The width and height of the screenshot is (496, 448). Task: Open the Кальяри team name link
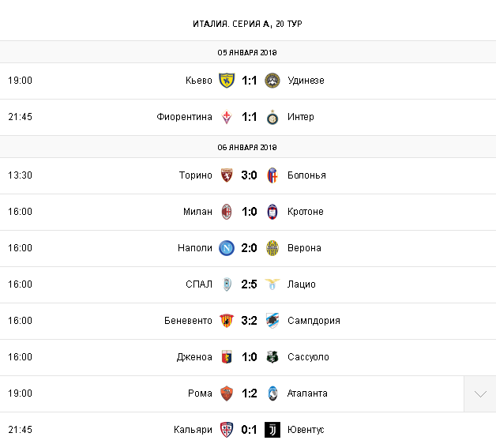tap(193, 430)
